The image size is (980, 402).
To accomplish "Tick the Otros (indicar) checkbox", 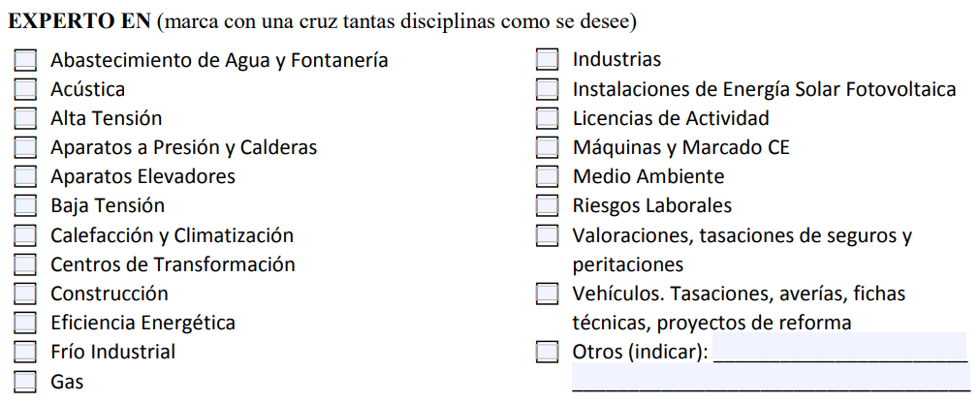I will (548, 352).
